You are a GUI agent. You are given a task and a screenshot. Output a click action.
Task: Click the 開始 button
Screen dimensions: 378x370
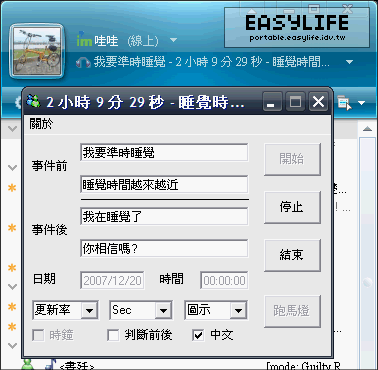point(292,159)
